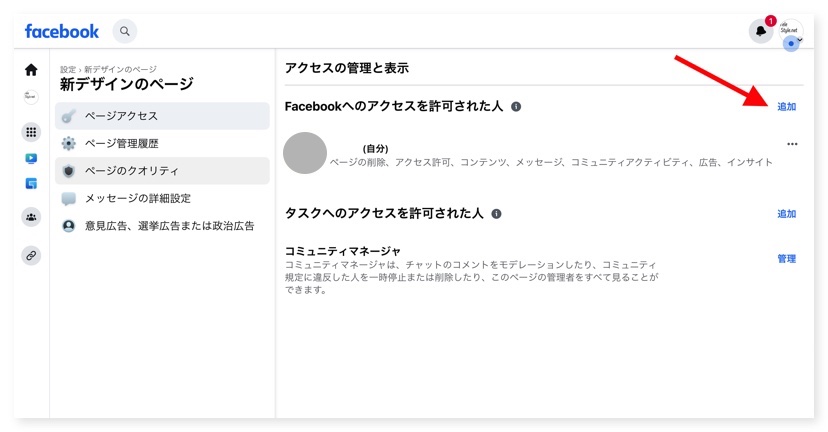Open the three-dot options for own account
828x432 pixels.
point(792,144)
